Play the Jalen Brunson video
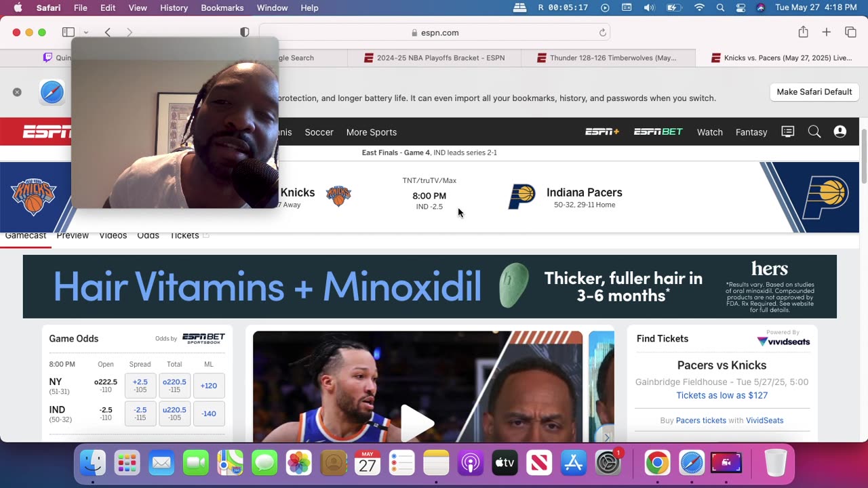Viewport: 868px width, 488px height. tap(417, 422)
